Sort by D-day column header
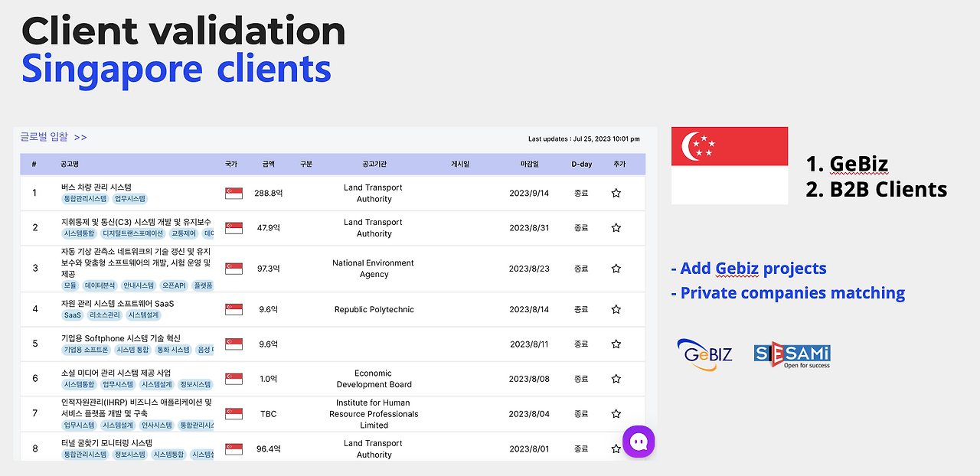This screenshot has width=980, height=476. coord(581,165)
